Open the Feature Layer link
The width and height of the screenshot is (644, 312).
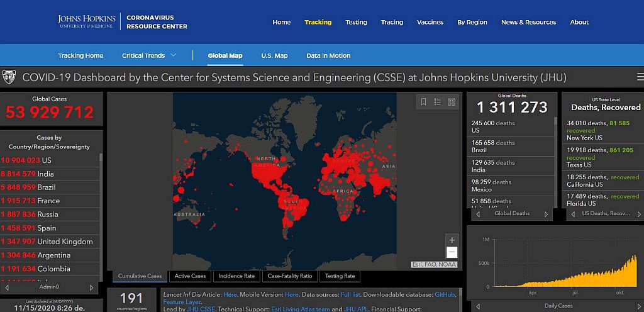[182, 302]
